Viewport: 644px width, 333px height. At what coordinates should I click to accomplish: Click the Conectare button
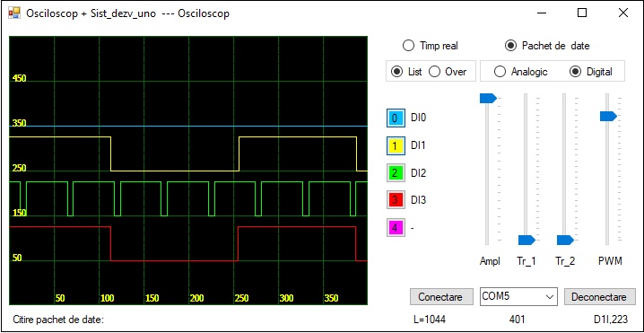click(439, 297)
